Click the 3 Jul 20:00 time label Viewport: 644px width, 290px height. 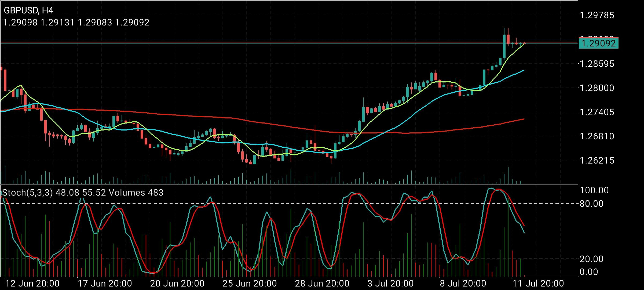tap(390, 284)
